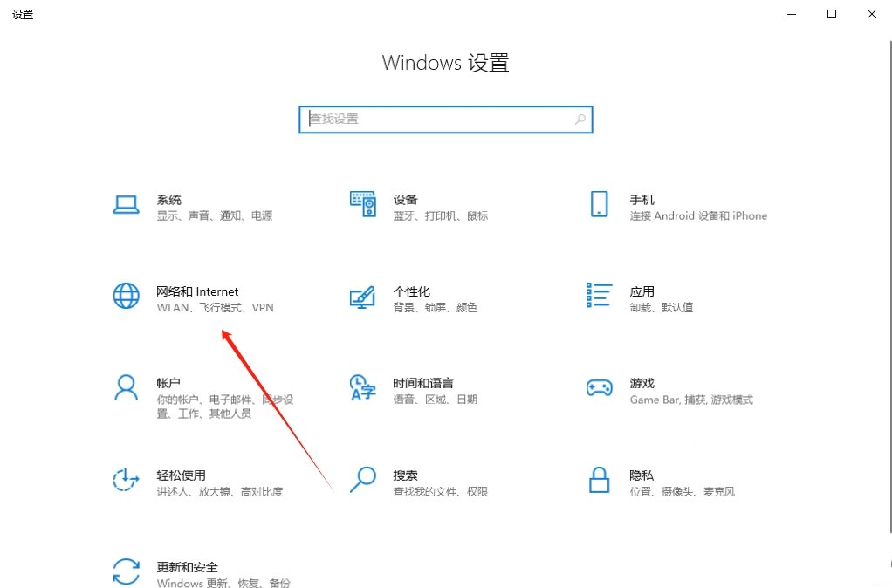Click the 系统 laptop icon
The image size is (892, 588).
tap(126, 205)
